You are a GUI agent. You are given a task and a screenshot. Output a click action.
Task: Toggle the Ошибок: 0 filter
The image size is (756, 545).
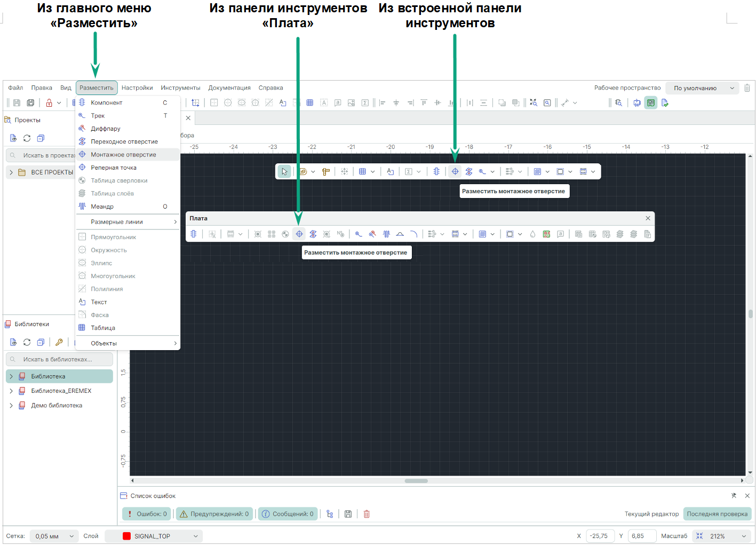[147, 514]
